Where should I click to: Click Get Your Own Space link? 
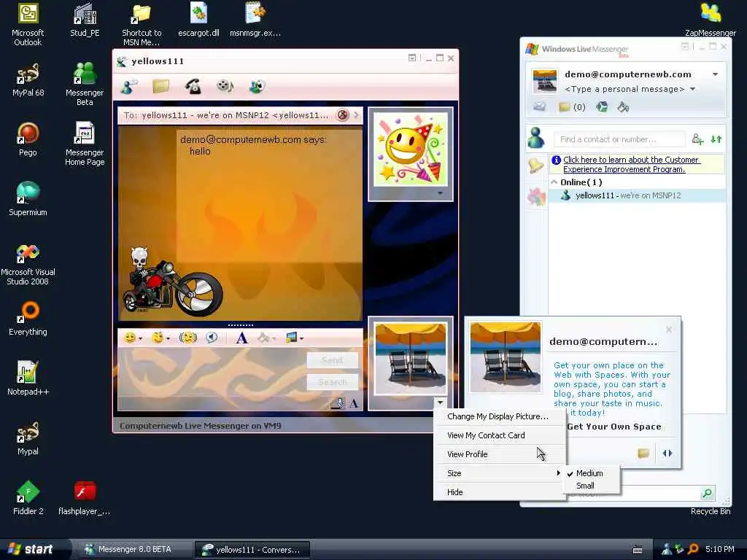[x=614, y=427]
